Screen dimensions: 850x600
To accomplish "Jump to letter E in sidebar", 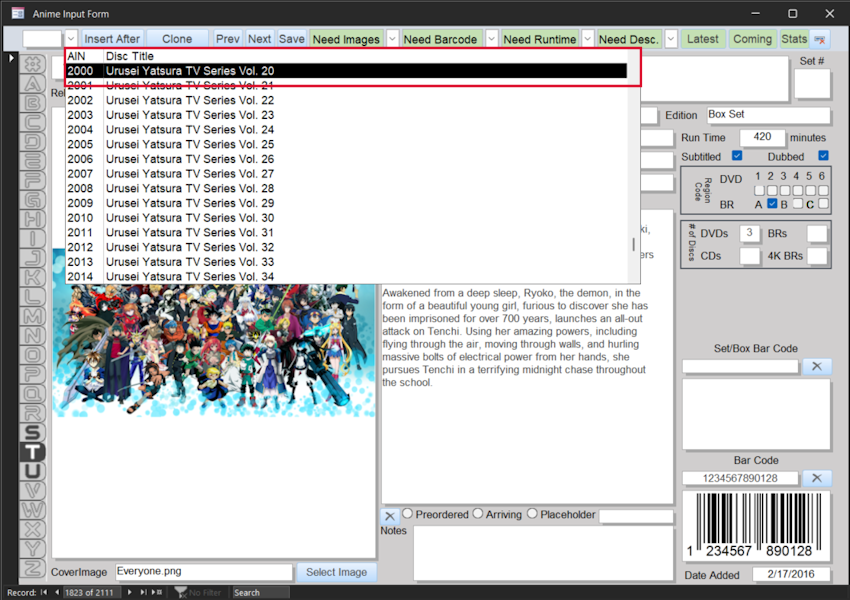I will click(x=33, y=161).
